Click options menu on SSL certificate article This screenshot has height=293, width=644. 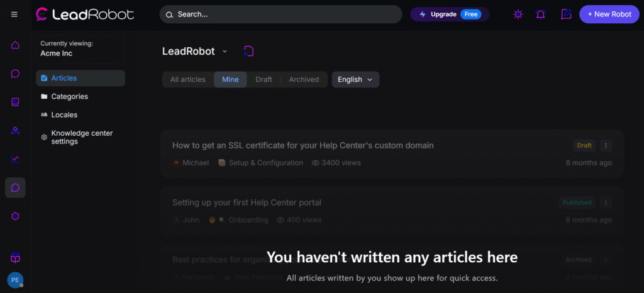coord(606,145)
